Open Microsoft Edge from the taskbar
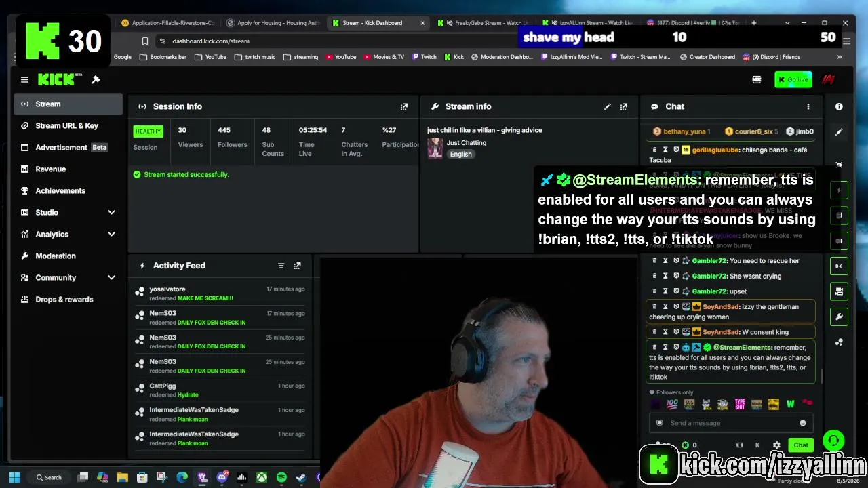 182,477
